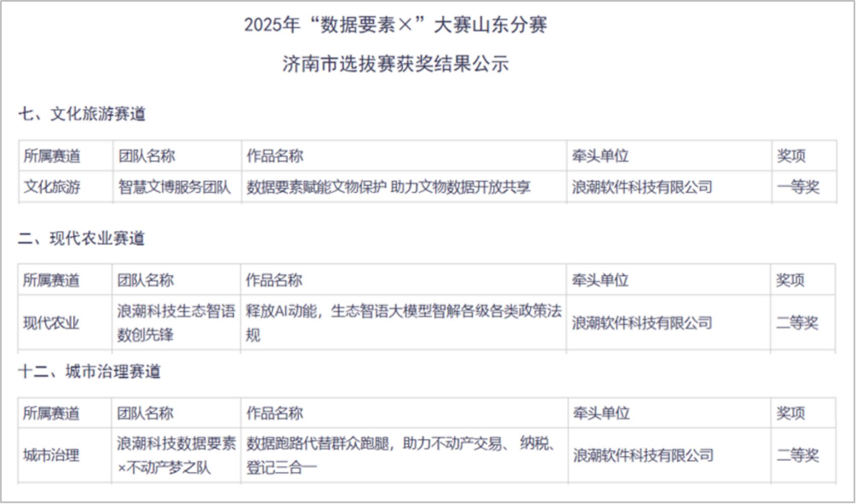Click '二等奖' in the 城市治理 row
This screenshot has height=504, width=857.
click(x=798, y=455)
